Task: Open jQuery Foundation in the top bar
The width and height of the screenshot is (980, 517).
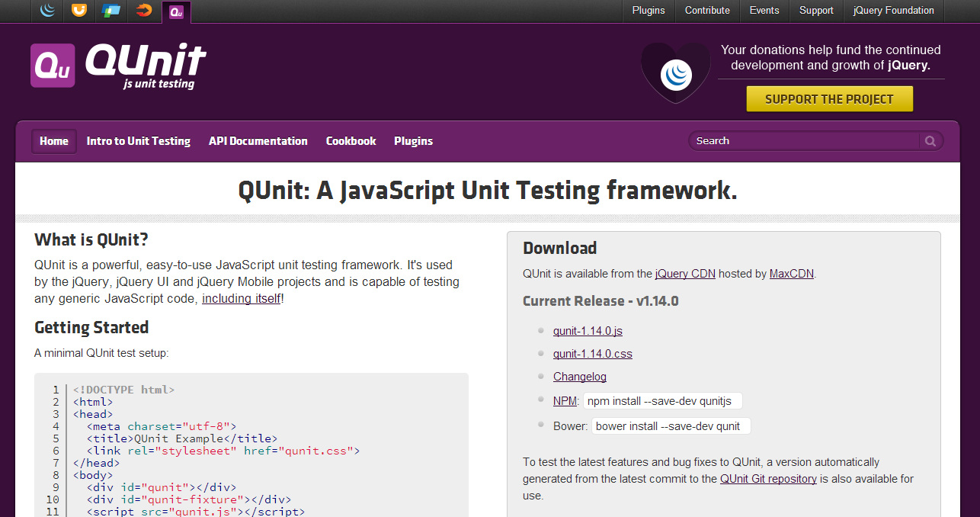Action: point(894,11)
